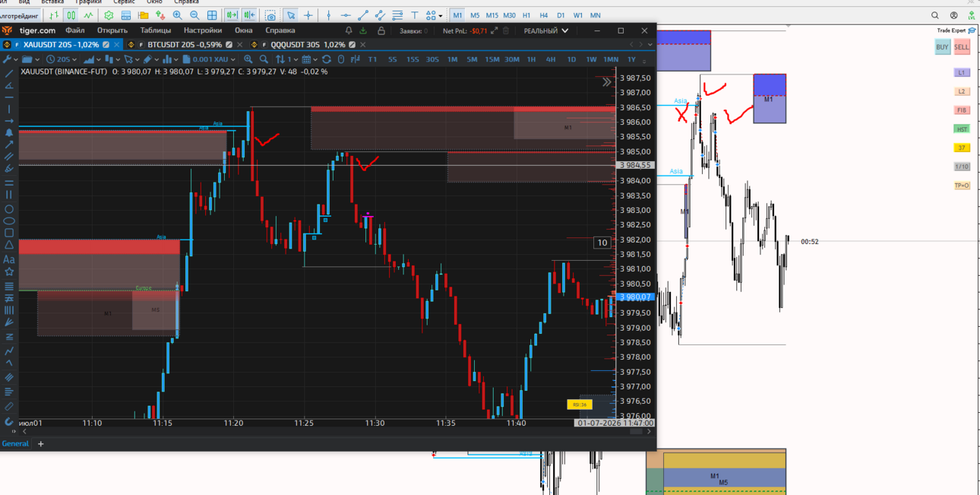Open the wrench settings dropdown in tiger toolbar
The image size is (980, 495).
tap(10, 59)
